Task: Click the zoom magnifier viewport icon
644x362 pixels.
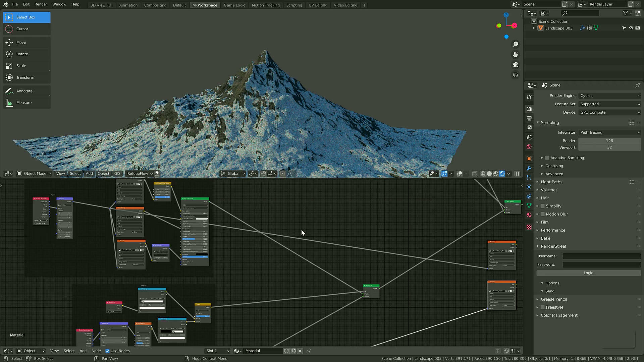Action: (515, 44)
